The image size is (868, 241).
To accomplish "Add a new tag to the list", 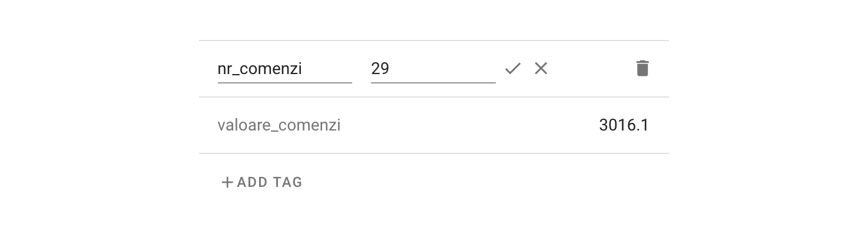I will [262, 182].
